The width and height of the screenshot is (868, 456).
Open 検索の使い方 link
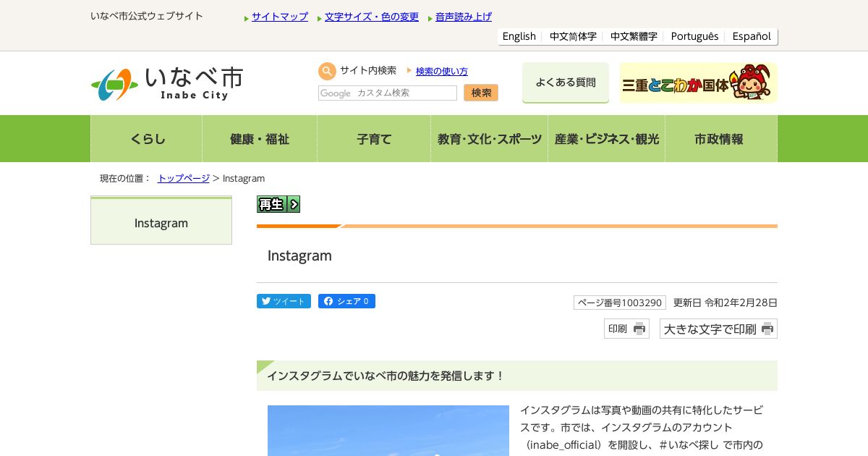442,71
